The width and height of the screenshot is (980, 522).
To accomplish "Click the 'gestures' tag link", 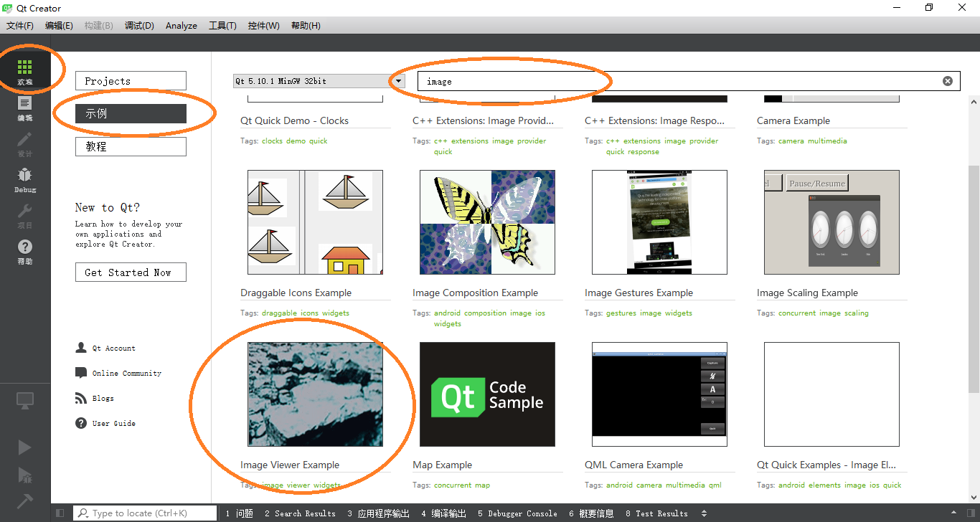I will pos(621,313).
